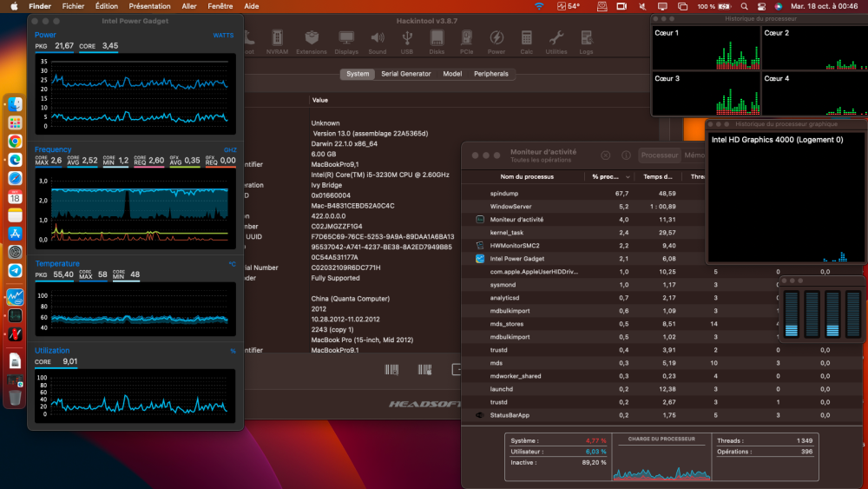Click Intel Power Gadget icon in the Dock
The height and width of the screenshot is (489, 868).
click(x=15, y=297)
